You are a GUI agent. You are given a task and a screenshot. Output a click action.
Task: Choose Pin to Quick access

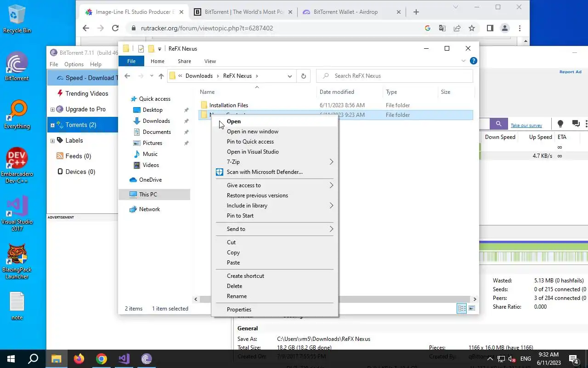click(x=275, y=142)
